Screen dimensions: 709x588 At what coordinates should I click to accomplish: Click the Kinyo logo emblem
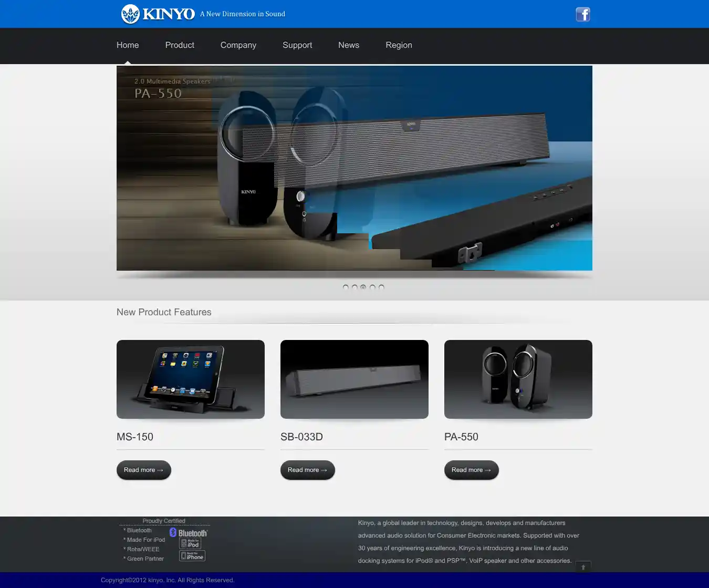pyautogui.click(x=130, y=14)
